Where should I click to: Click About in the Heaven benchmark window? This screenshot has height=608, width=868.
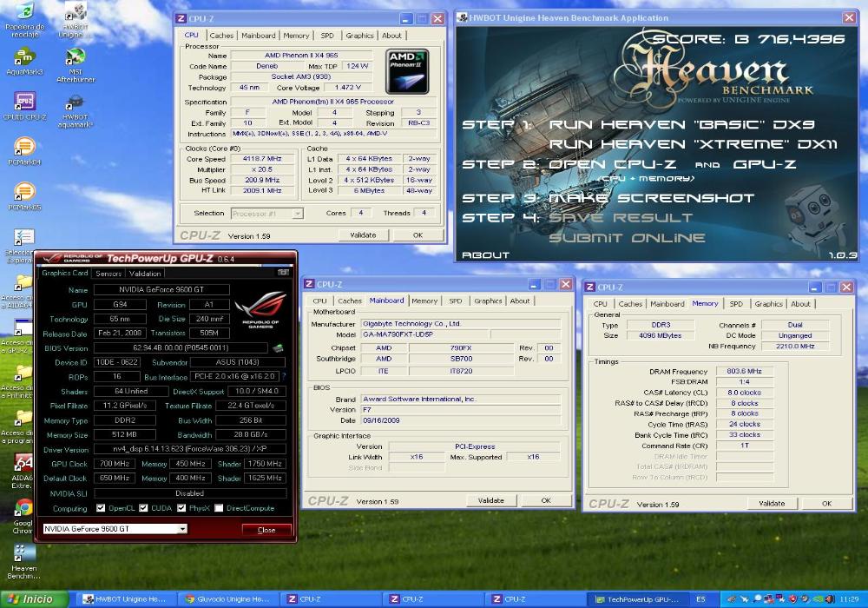485,255
